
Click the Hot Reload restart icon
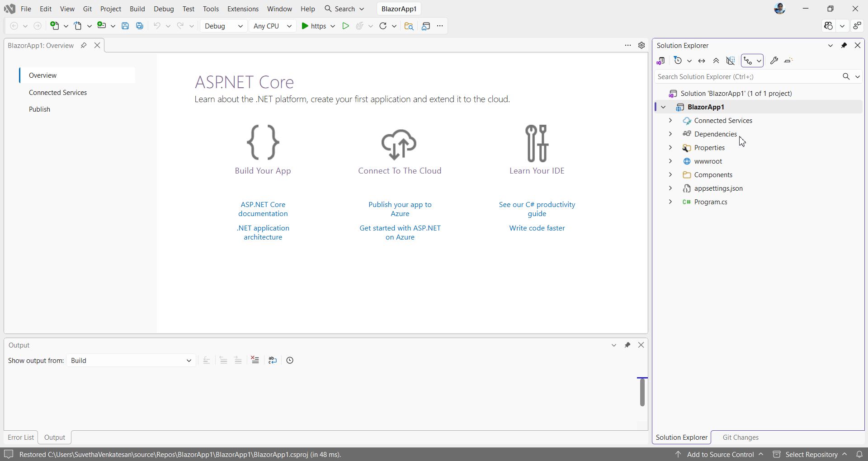(x=383, y=26)
